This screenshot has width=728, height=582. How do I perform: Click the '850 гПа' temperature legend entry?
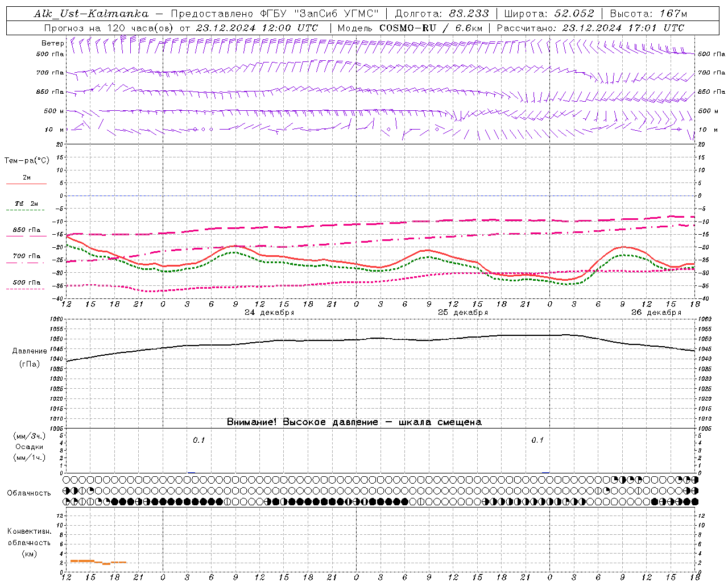click(27, 230)
